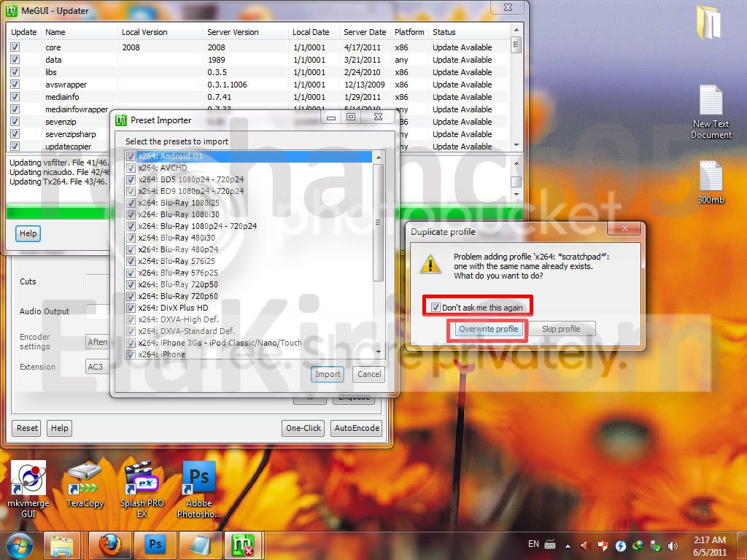Viewport: 747px width, 560px height.
Task: Click Import in Preset Importer
Action: click(328, 374)
